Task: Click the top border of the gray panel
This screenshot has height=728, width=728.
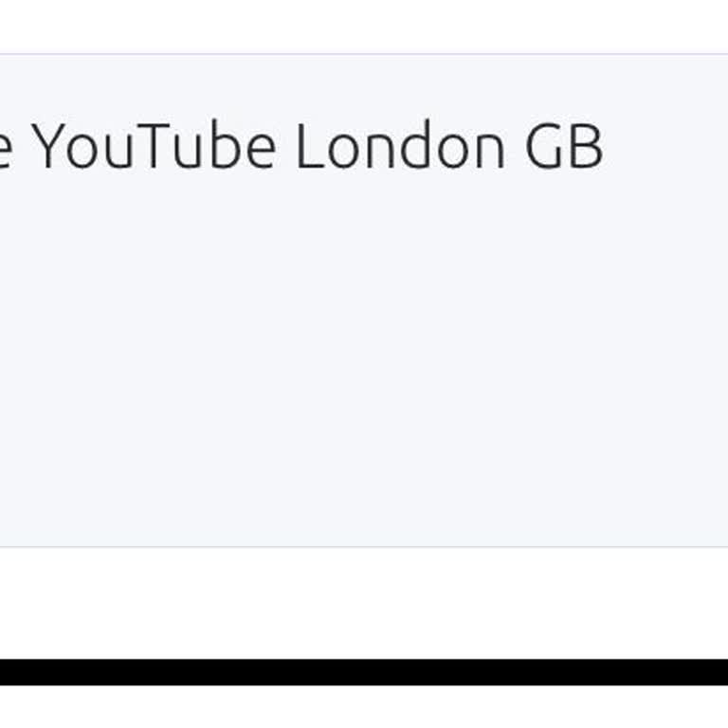Action: pos(364,54)
